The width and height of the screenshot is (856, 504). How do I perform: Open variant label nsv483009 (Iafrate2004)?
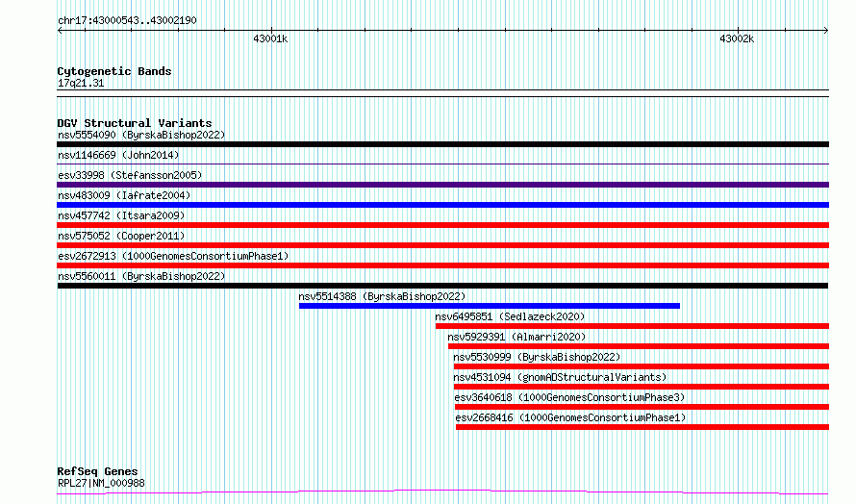[124, 195]
